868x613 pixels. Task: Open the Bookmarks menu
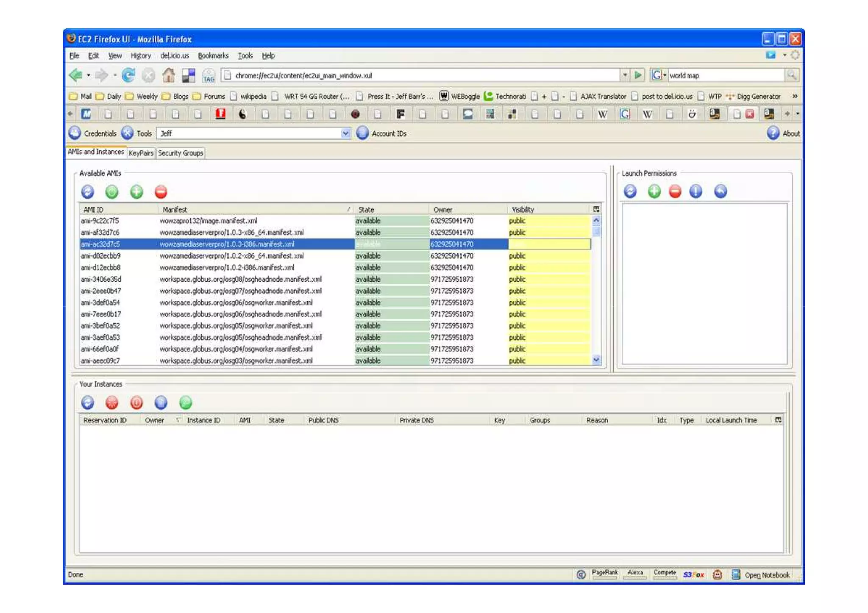(213, 55)
